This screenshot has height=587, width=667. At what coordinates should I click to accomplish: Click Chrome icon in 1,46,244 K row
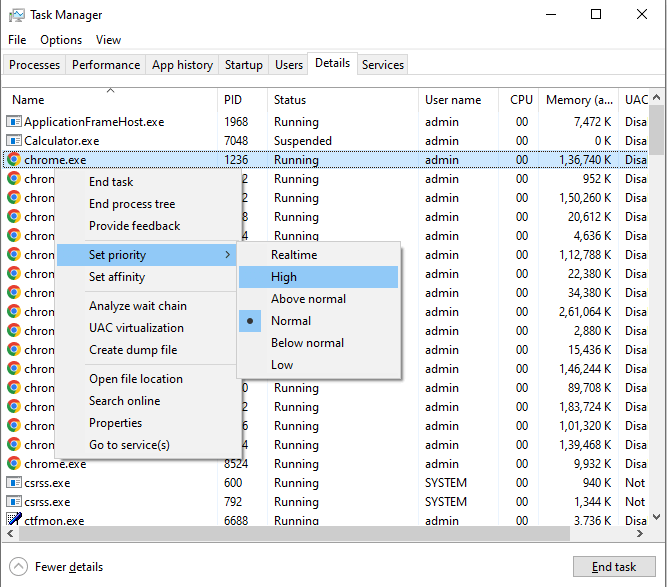click(14, 369)
